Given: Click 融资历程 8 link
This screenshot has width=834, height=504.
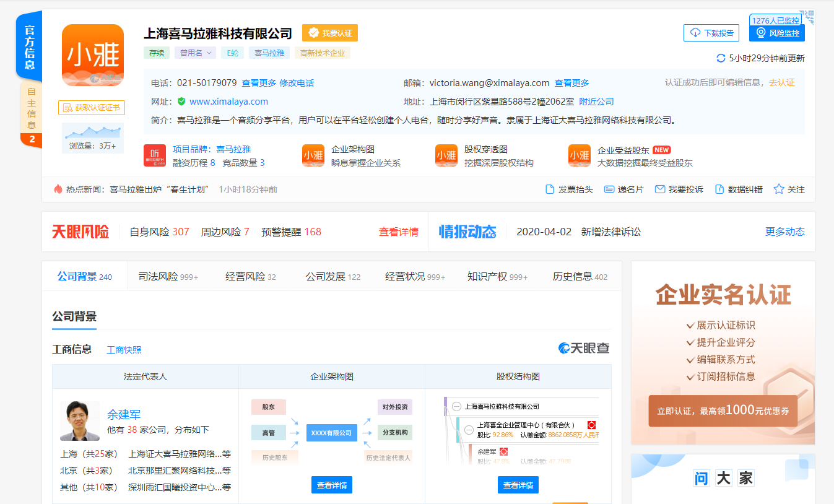Looking at the screenshot, I should 194,163.
